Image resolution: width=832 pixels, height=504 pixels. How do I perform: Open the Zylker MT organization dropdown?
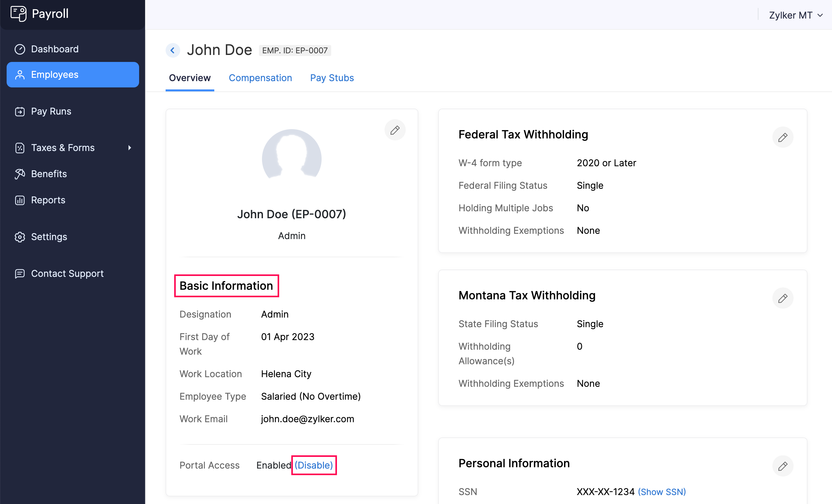[796, 15]
